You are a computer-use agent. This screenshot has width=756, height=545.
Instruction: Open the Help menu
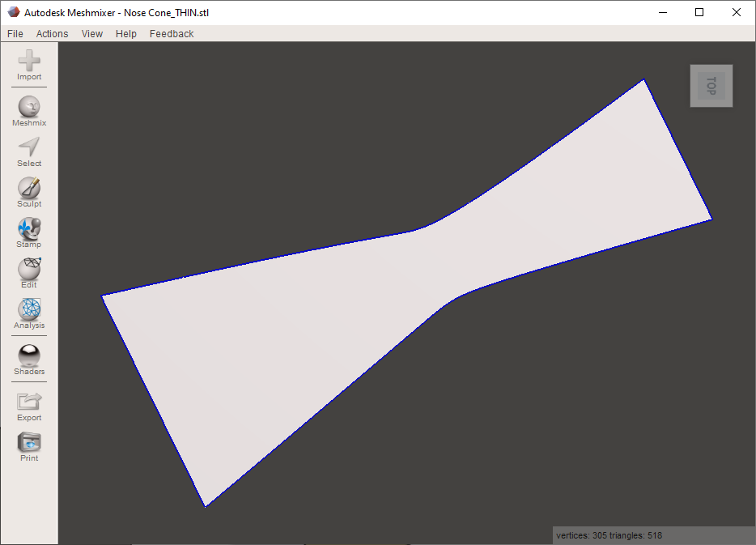coord(125,34)
